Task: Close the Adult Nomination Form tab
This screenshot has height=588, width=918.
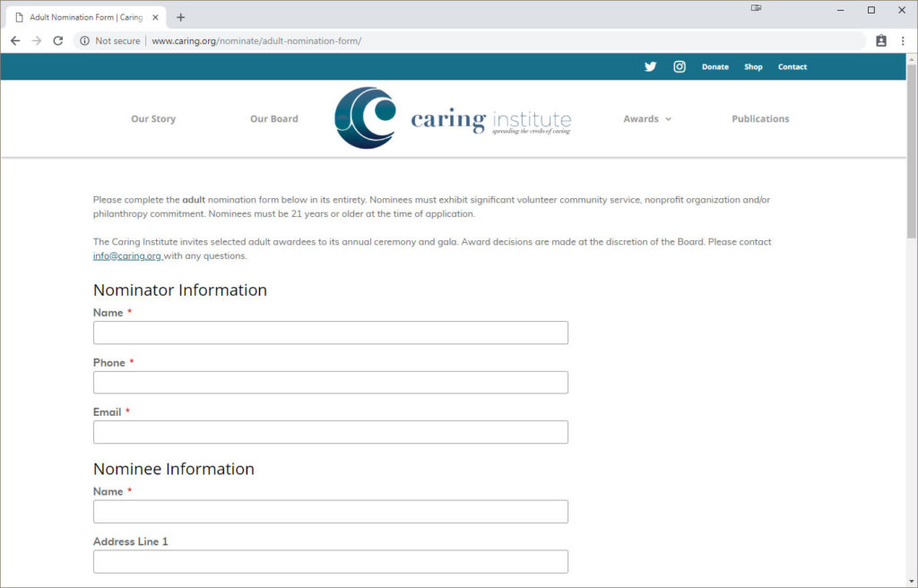Action: tap(155, 17)
